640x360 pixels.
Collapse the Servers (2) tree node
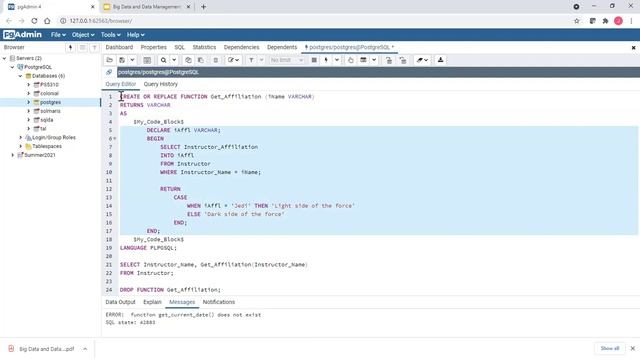(x=4, y=58)
